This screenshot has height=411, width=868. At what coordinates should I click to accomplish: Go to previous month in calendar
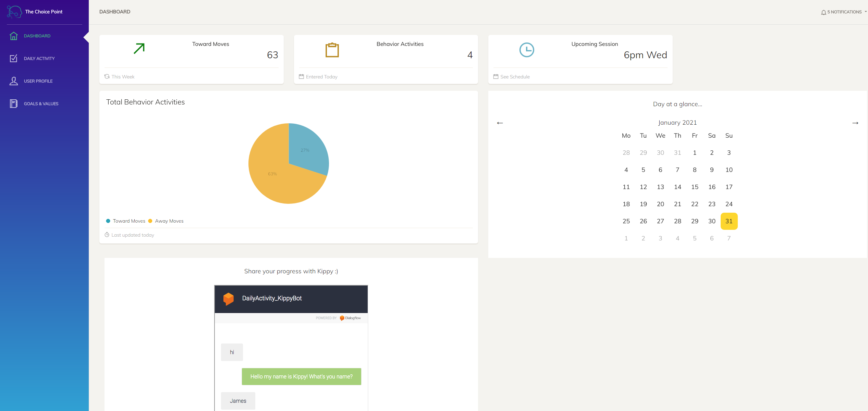[x=500, y=123]
